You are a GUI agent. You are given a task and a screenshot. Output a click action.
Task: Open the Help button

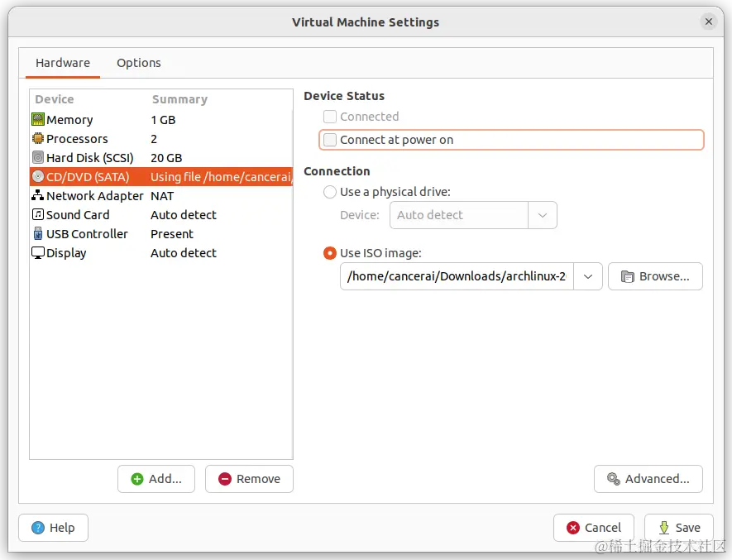click(x=53, y=528)
